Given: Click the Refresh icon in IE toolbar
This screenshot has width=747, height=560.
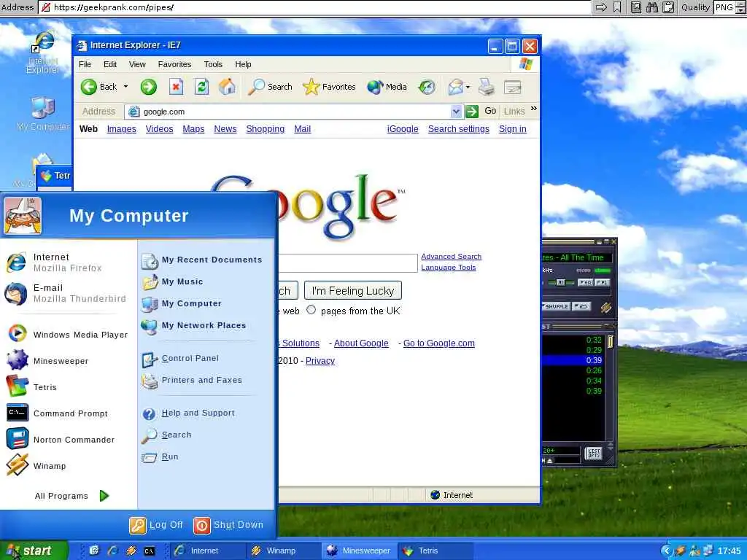Looking at the screenshot, I should (201, 87).
